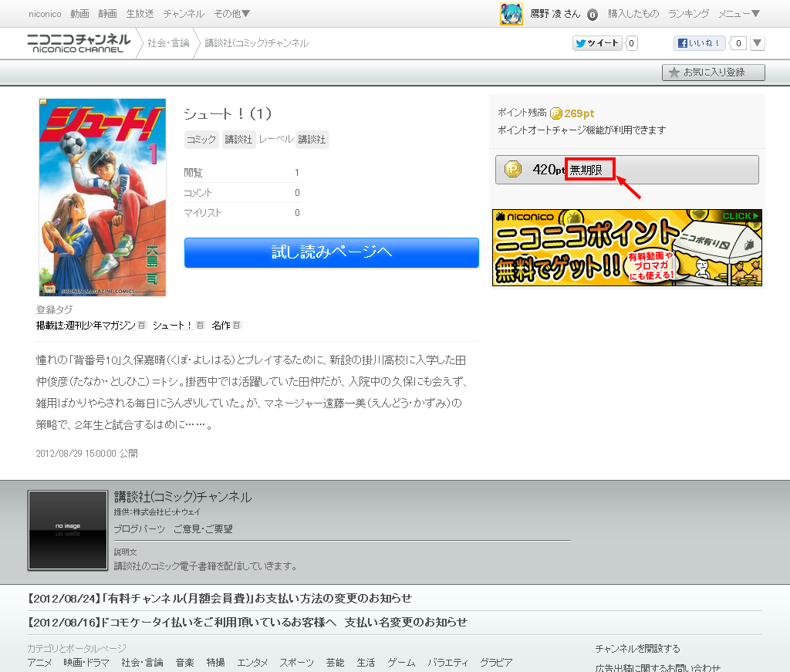Purchase with the 420pt 無期限 button
Image resolution: width=790 pixels, height=672 pixels.
(x=626, y=170)
